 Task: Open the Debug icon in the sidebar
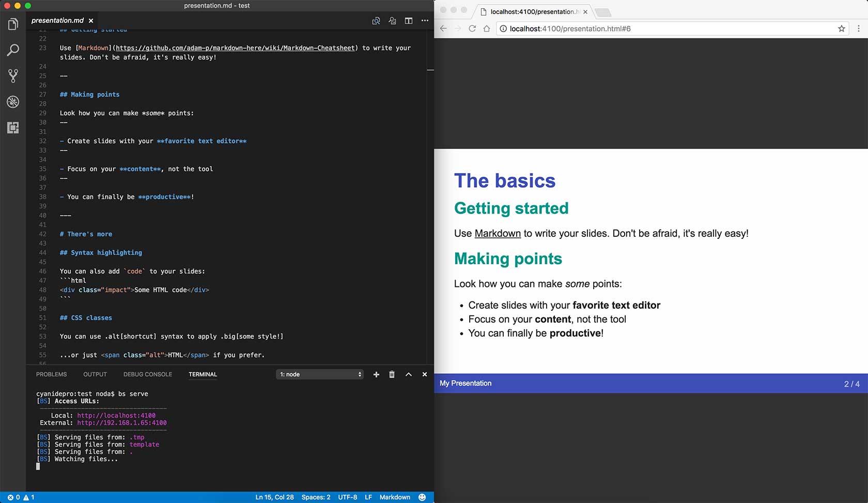coord(13,102)
